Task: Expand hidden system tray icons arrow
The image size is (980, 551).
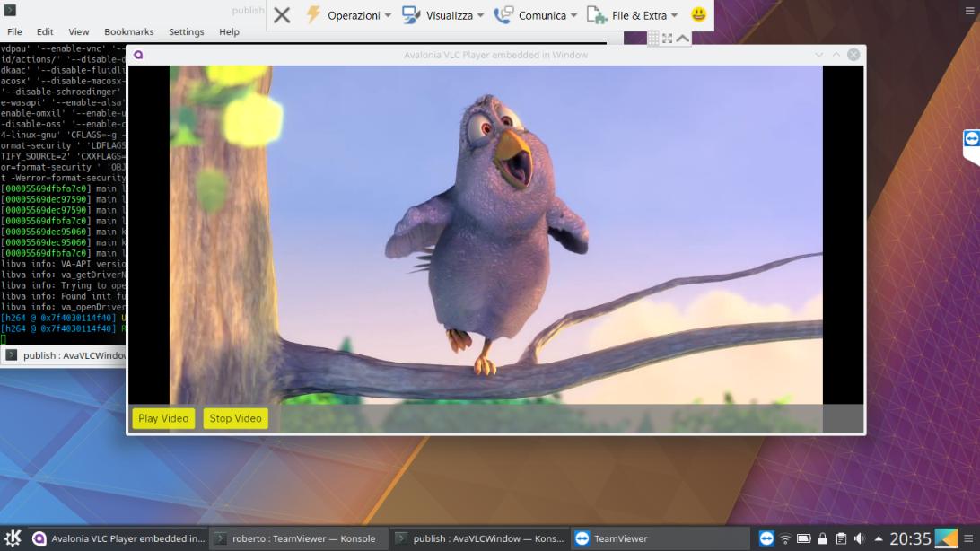Action: point(878,538)
